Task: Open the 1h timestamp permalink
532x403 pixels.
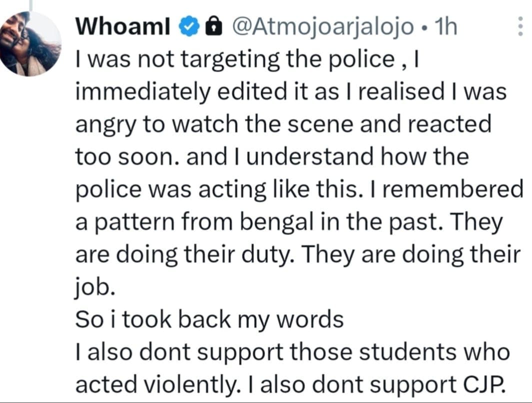Action: [x=446, y=27]
